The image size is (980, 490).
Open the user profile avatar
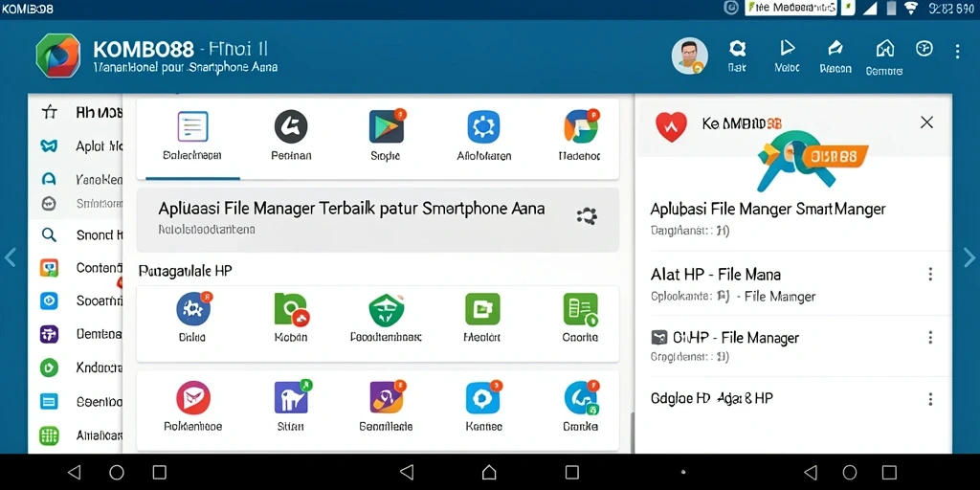click(690, 56)
